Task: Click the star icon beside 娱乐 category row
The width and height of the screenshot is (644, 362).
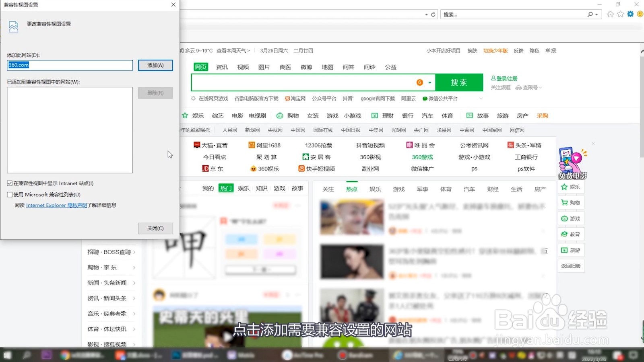Action: pyautogui.click(x=185, y=115)
